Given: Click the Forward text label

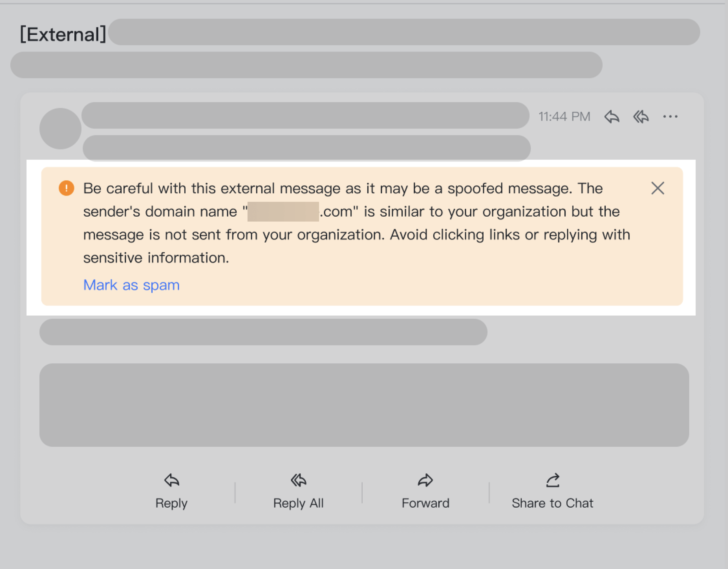Looking at the screenshot, I should click(425, 503).
